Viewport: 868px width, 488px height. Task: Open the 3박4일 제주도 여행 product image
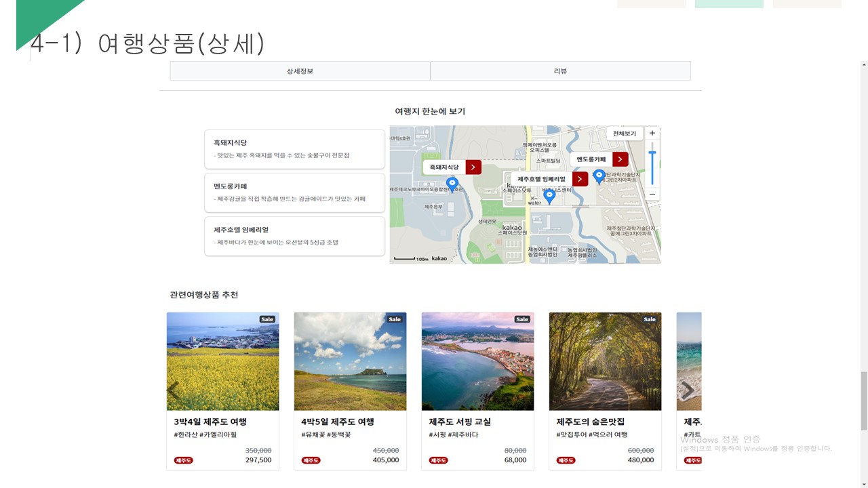pyautogui.click(x=223, y=361)
